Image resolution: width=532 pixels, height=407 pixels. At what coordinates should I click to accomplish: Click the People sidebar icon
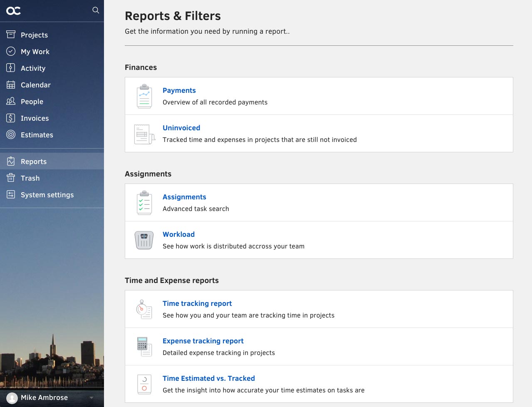click(x=11, y=101)
